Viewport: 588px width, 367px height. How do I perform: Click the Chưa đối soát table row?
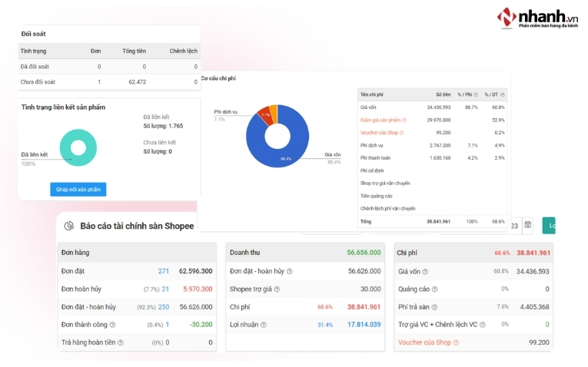tap(108, 81)
